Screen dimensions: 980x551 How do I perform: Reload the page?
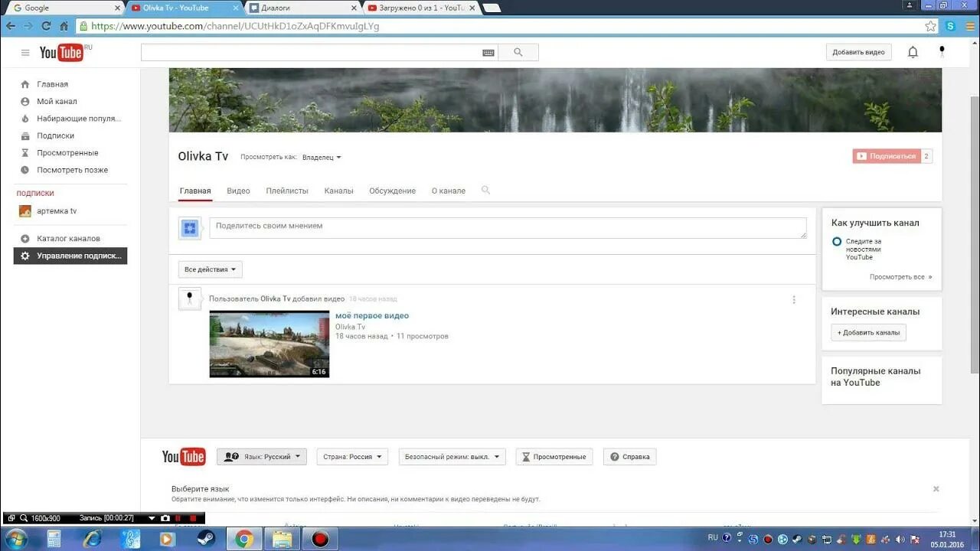pos(45,26)
